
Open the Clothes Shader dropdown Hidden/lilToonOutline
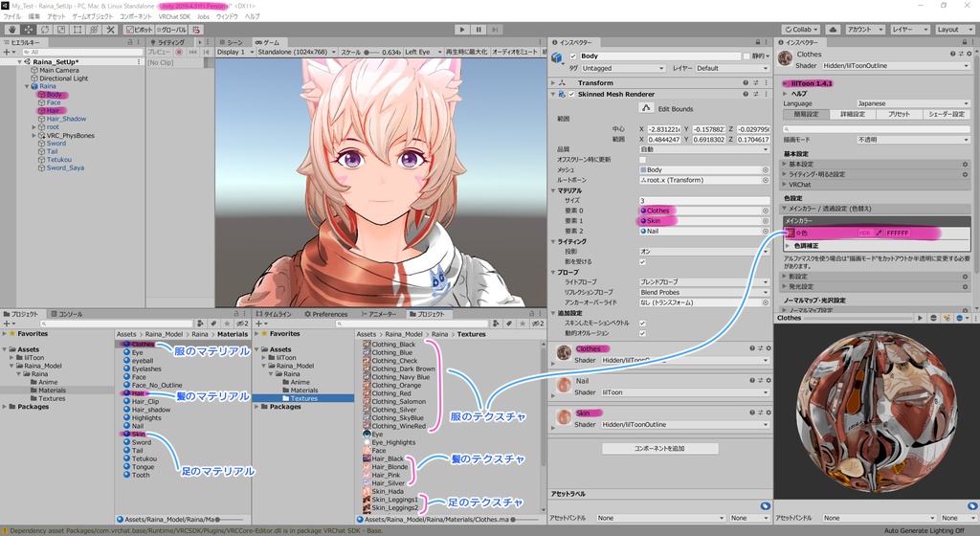[x=895, y=66]
